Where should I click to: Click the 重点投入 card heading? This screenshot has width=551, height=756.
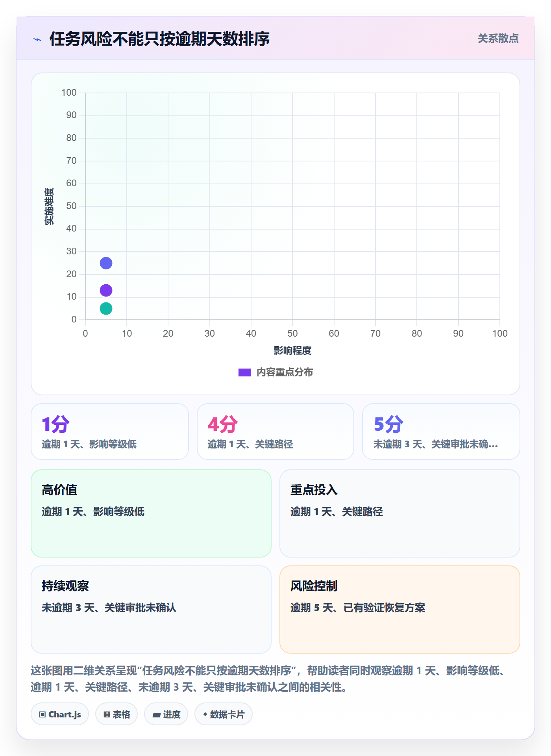[x=314, y=490]
